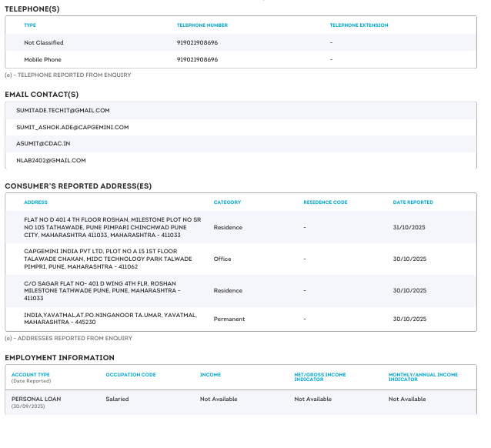This screenshot has height=448, width=491.
Task: Select the Personal Loan account type entry
Action: click(36, 399)
